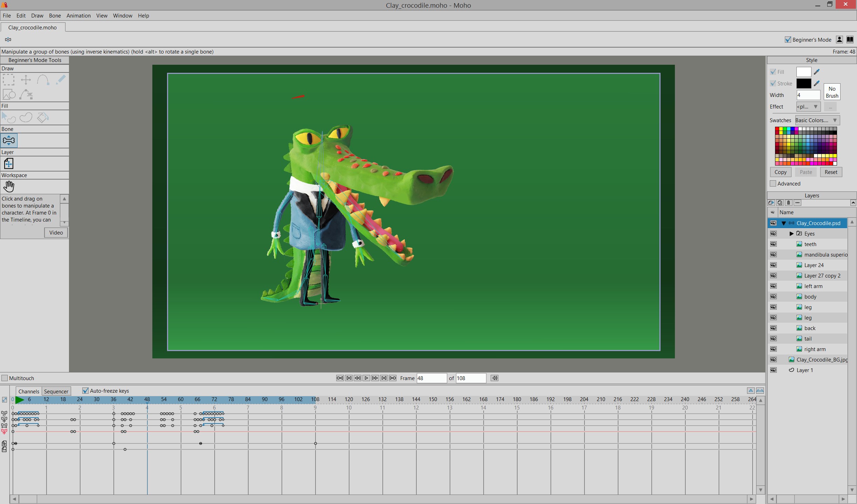857x504 pixels.
Task: Toggle the audio mute speaker button
Action: tap(494, 378)
